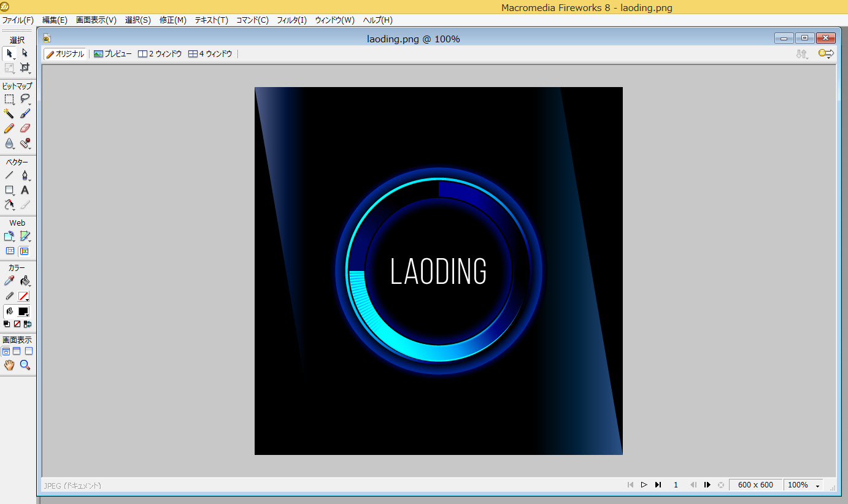This screenshot has width=848, height=504.
Task: Click the ベクター section label
Action: pyautogui.click(x=17, y=162)
